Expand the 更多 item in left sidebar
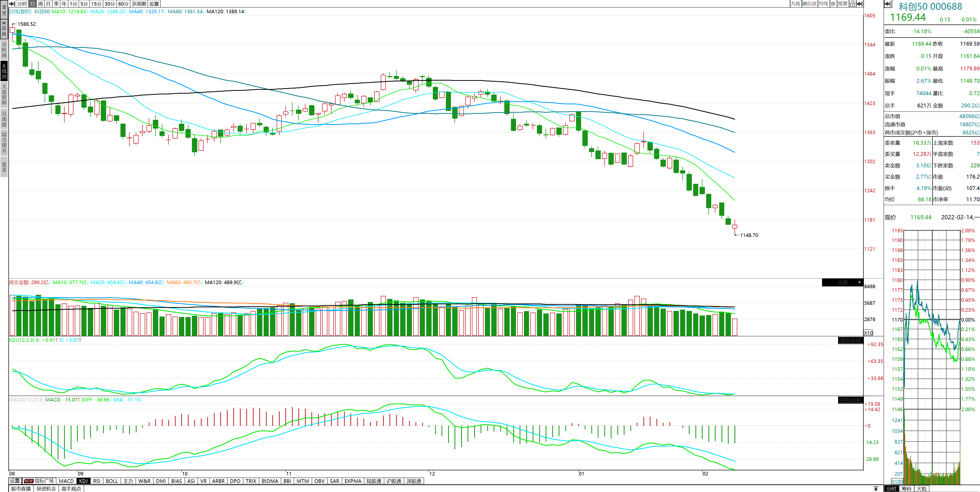 coord(4,167)
